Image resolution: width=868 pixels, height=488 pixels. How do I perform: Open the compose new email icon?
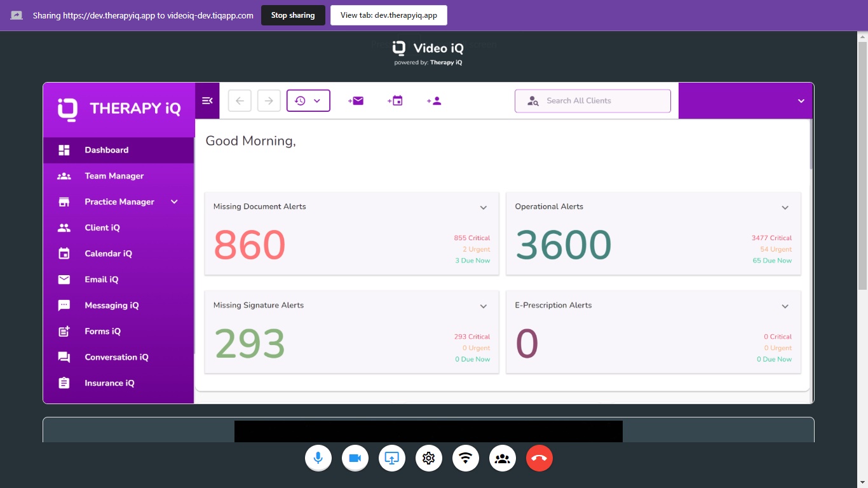pyautogui.click(x=356, y=100)
